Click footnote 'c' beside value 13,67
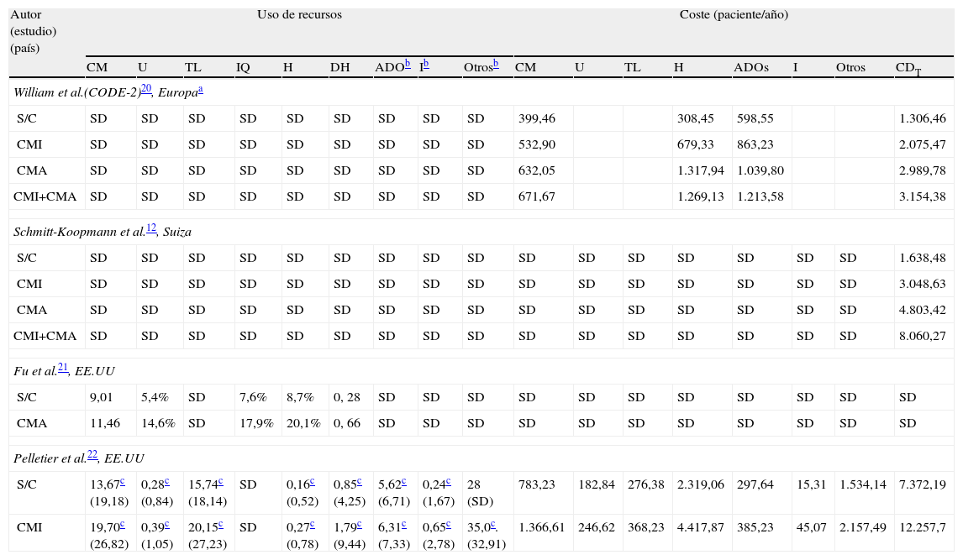Image resolution: width=963 pixels, height=560 pixels. coord(122,480)
